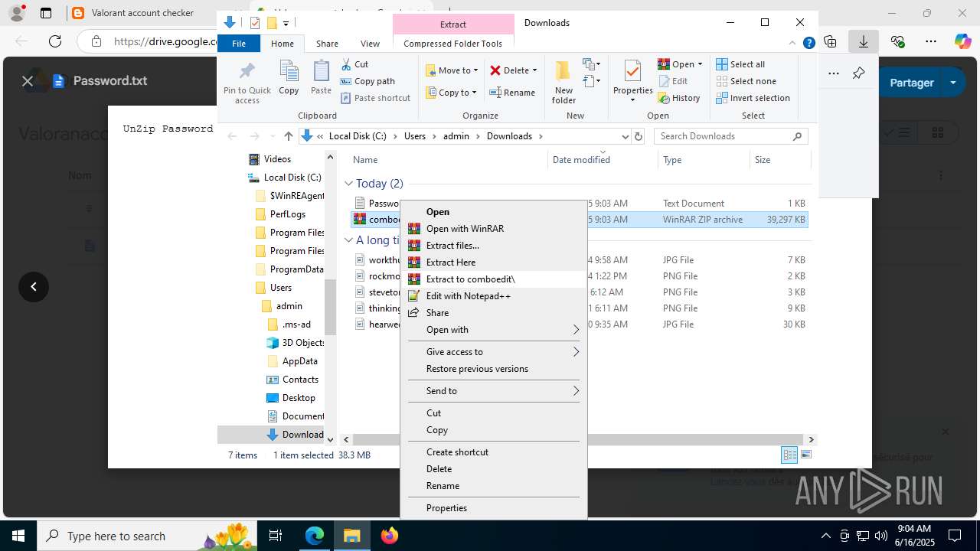980x551 pixels.
Task: Refresh the Downloads folder view
Action: click(x=639, y=136)
